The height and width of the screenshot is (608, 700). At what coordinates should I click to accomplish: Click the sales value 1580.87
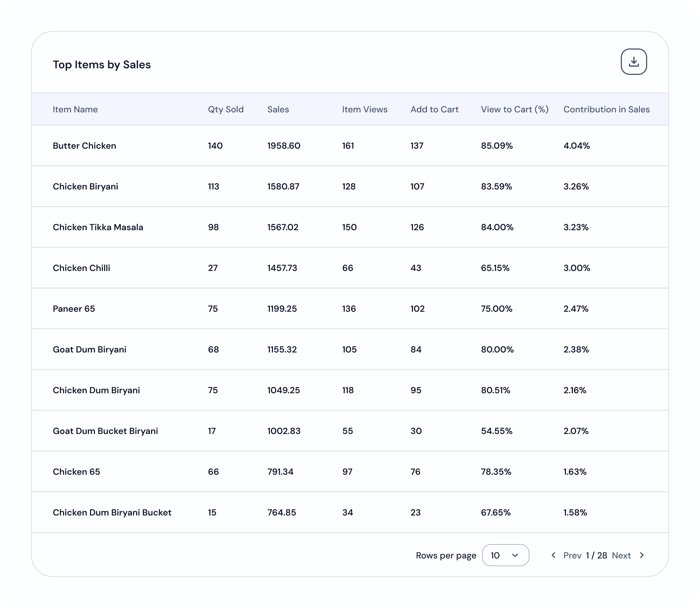pos(283,186)
